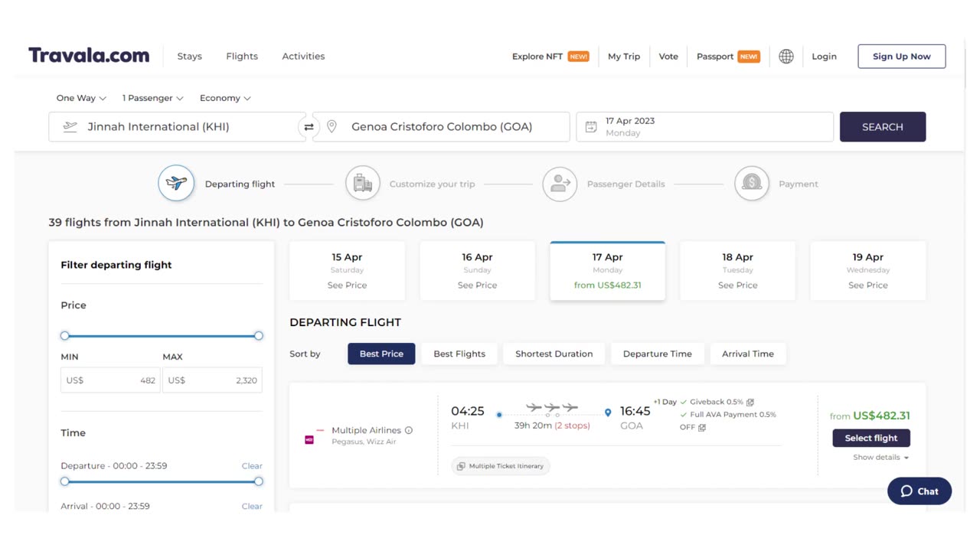This screenshot has height=551, width=980.
Task: Clear the Departure time filter
Action: (x=252, y=466)
